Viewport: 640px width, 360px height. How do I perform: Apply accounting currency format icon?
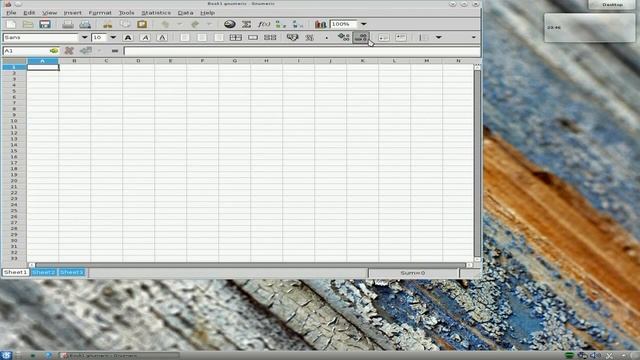[292, 38]
